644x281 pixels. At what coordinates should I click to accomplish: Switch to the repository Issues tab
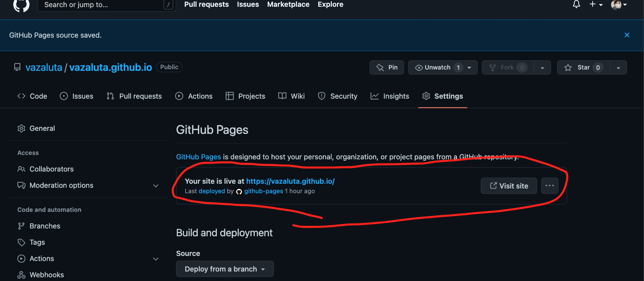(76, 96)
